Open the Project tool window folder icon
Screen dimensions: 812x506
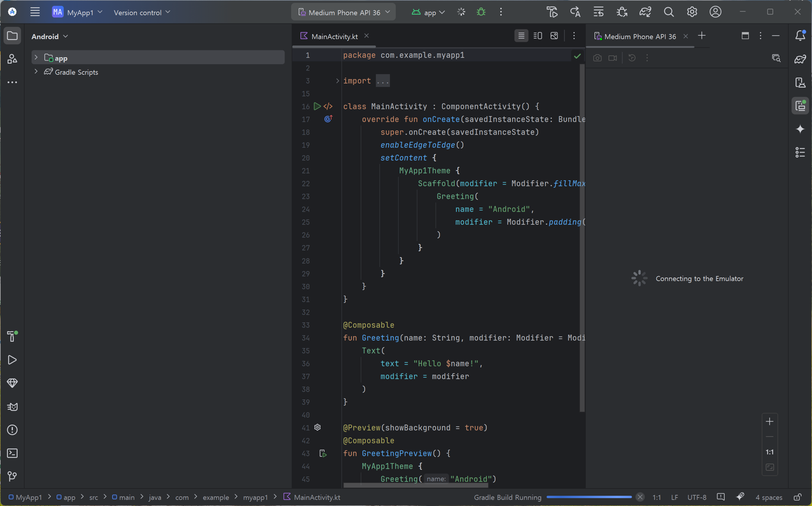click(x=12, y=36)
